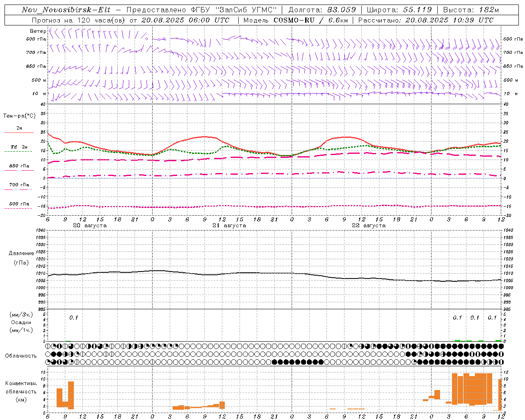This screenshot has height=420, width=525.
Task: Click the 0.1 precipitation value on 20 августа
Action: click(x=73, y=317)
